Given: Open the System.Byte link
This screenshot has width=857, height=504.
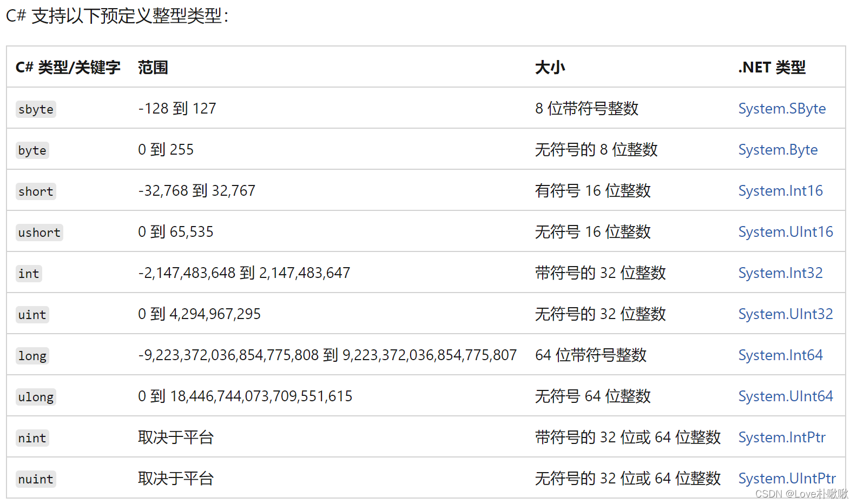Looking at the screenshot, I should [x=778, y=150].
